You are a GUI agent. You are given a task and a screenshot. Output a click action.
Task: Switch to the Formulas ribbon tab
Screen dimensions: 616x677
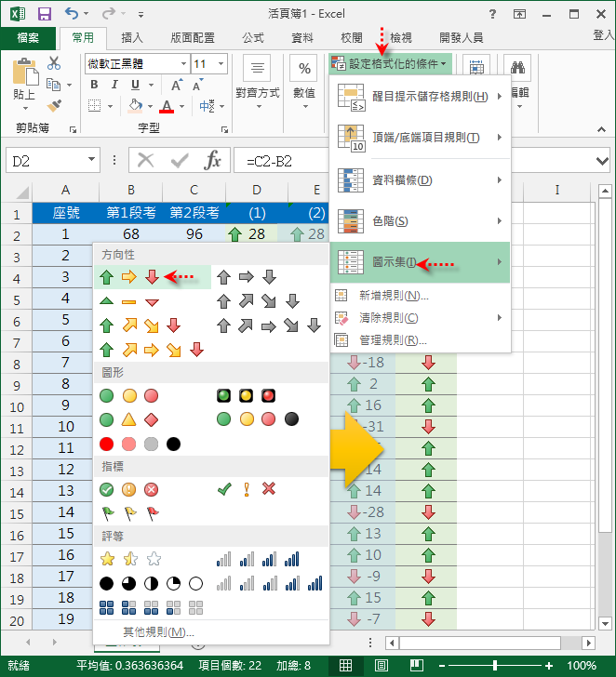point(253,38)
